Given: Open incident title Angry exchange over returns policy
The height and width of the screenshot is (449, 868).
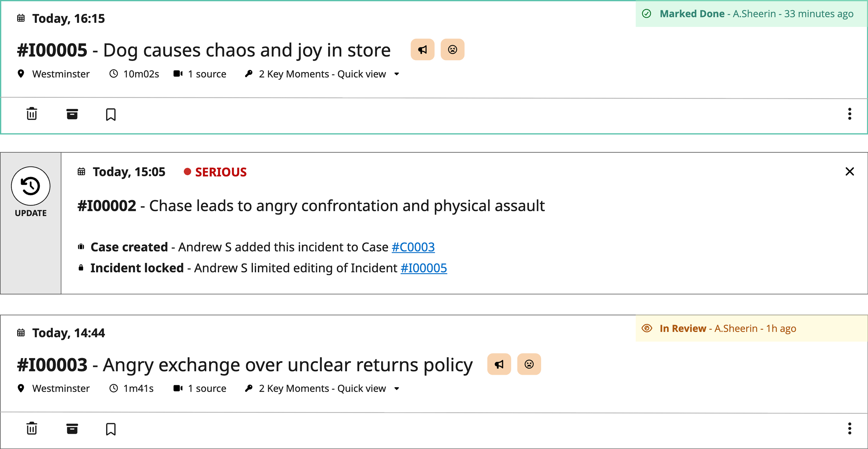Looking at the screenshot, I should 245,365.
